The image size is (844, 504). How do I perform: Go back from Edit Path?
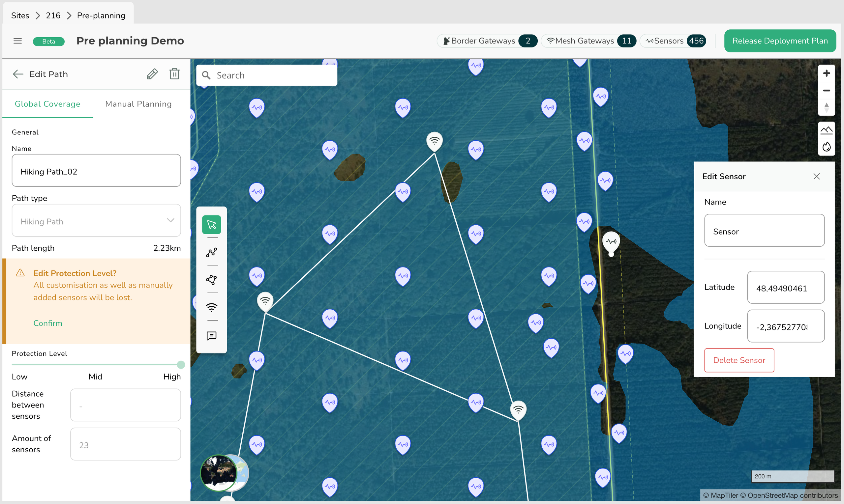[x=18, y=74]
